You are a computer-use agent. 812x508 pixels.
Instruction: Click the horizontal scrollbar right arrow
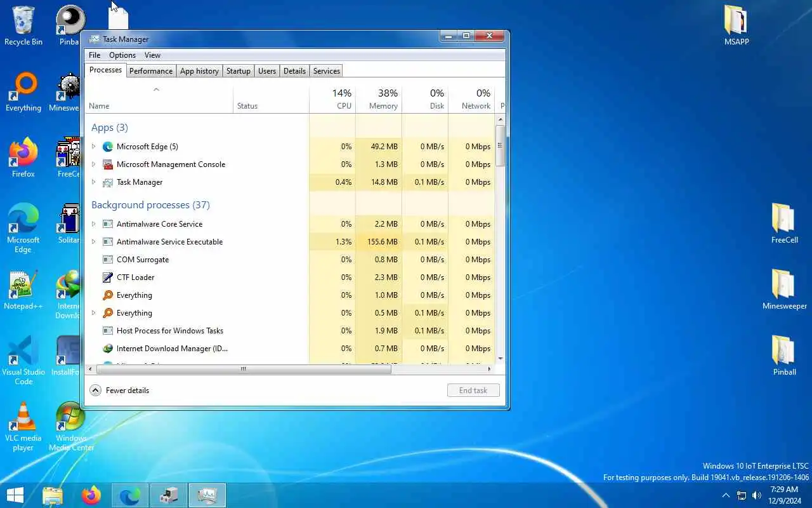coord(489,369)
